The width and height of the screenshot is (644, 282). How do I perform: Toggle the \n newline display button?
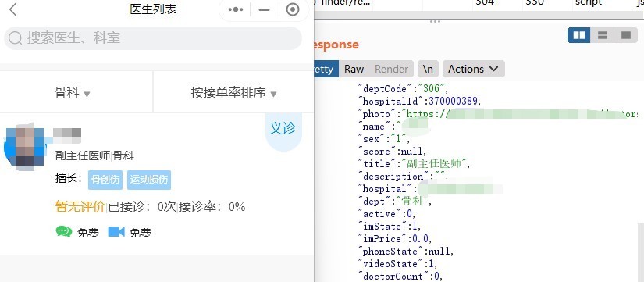coord(428,69)
